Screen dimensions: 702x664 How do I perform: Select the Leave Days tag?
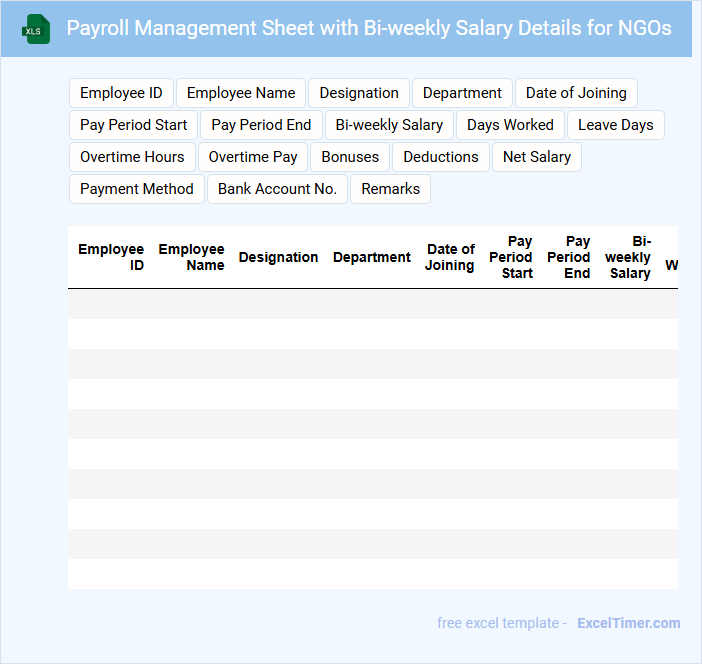(615, 125)
